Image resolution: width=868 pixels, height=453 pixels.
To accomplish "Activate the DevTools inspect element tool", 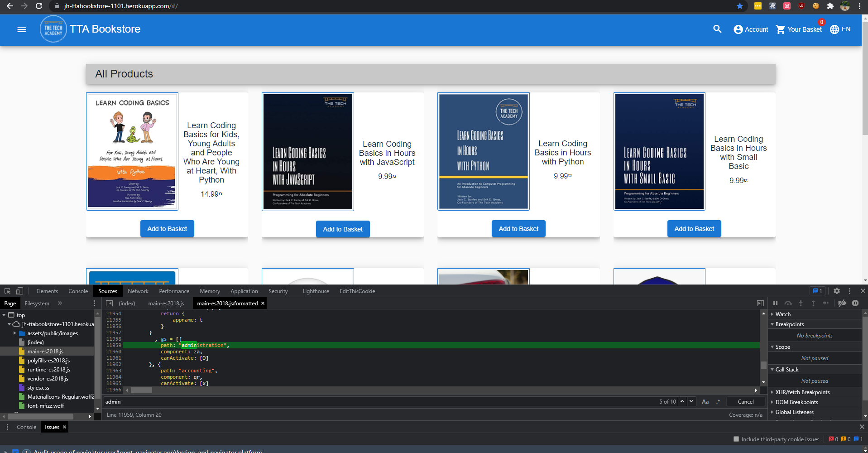I will pos(8,291).
